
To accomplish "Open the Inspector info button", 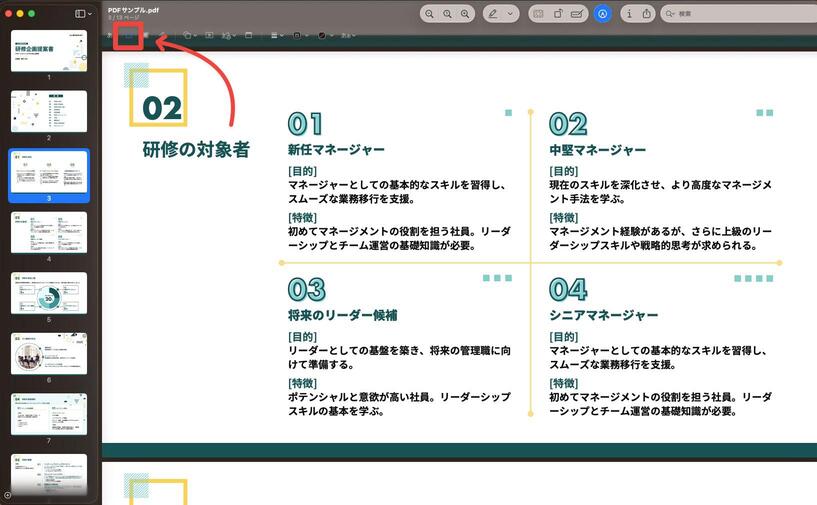I will (629, 14).
